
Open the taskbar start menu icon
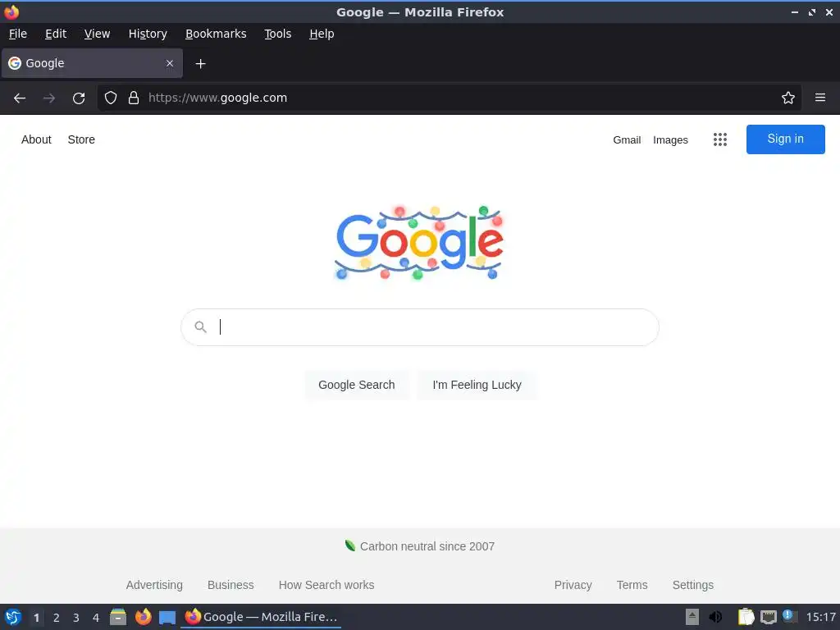13,617
